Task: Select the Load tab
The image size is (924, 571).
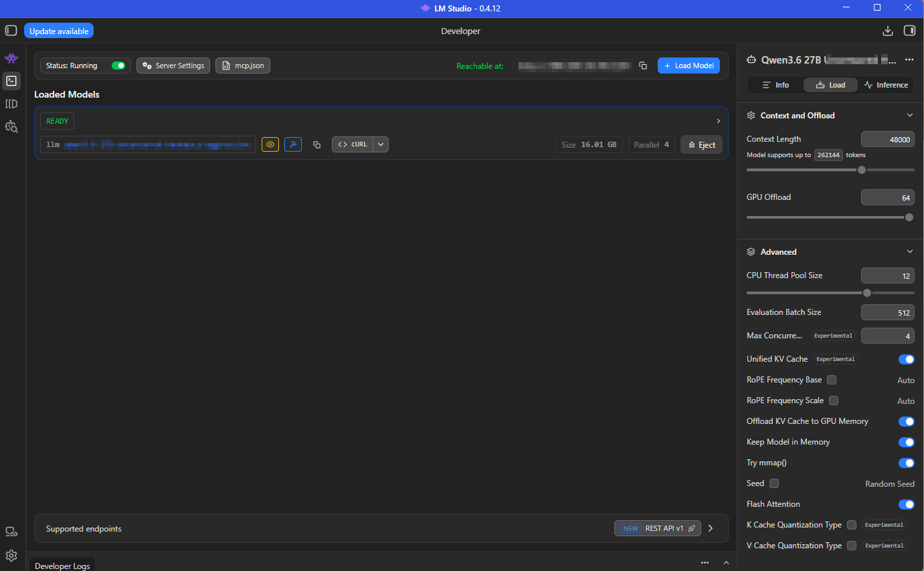Action: 830,85
